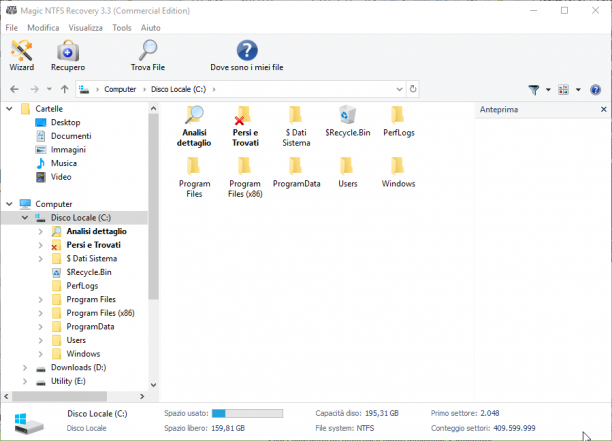Open view mode dropdown arrow
Viewport: 612px width, 441px height.
pyautogui.click(x=578, y=90)
